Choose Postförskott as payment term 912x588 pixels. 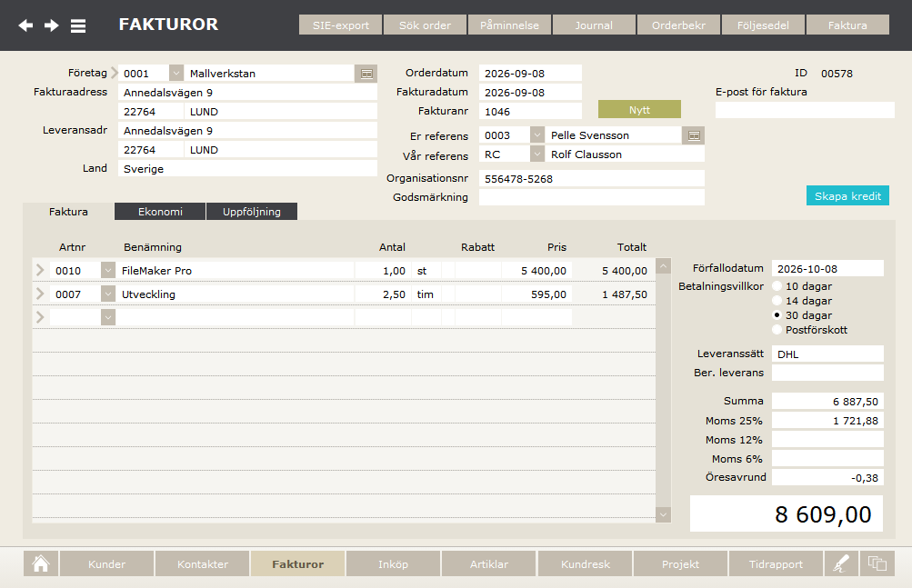pyautogui.click(x=777, y=330)
